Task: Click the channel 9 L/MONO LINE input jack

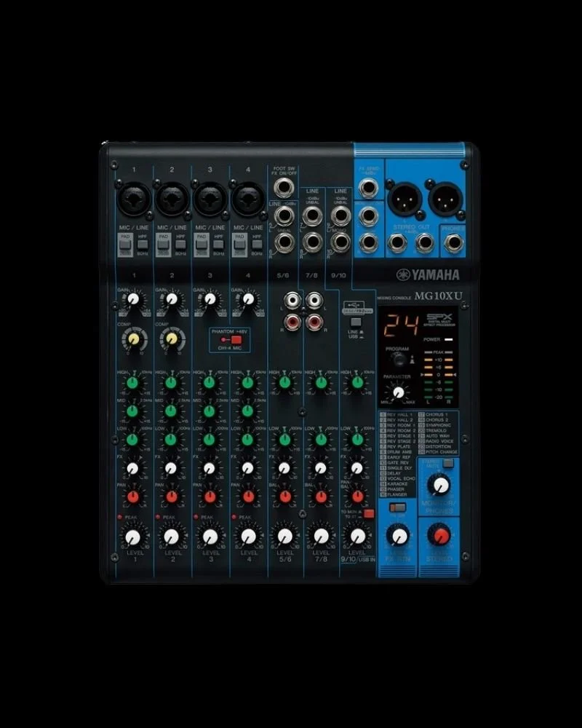Action: coord(340,215)
